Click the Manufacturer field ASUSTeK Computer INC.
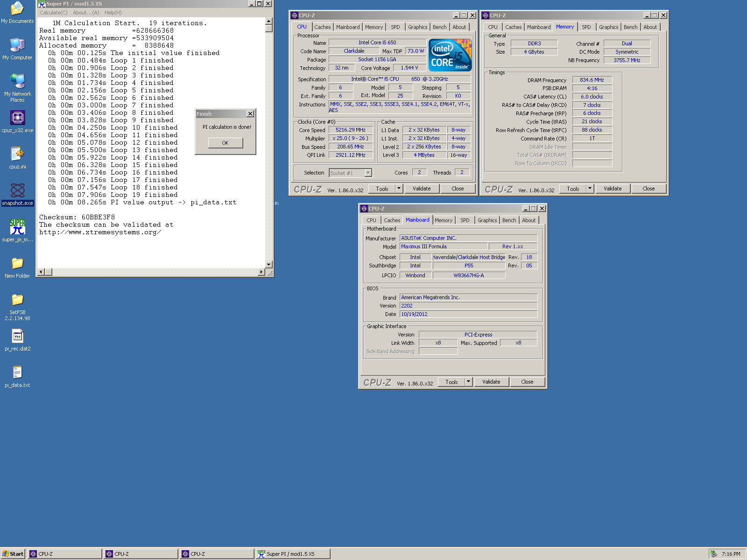The height and width of the screenshot is (560, 747). pyautogui.click(x=469, y=238)
